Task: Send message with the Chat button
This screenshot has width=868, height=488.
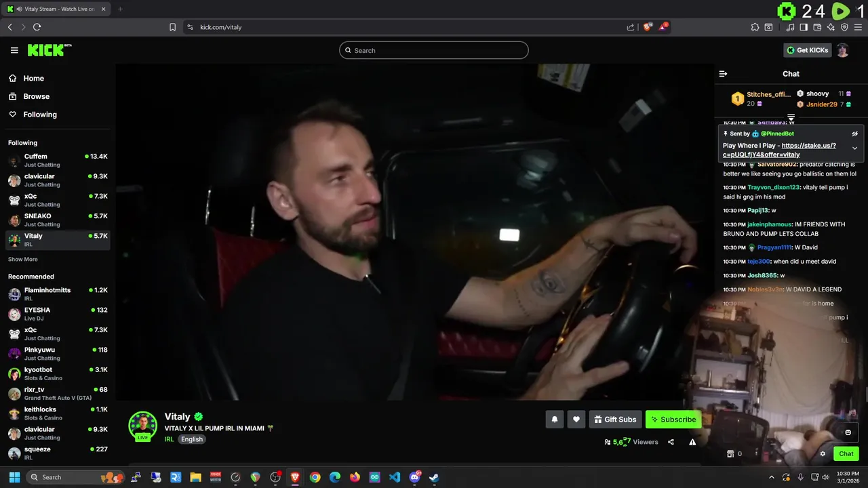Action: 846,454
